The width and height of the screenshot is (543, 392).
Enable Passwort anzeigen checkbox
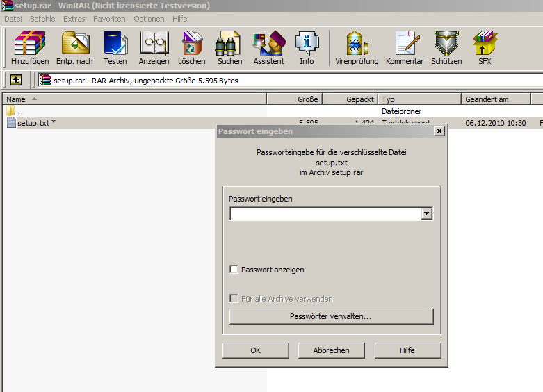[234, 270]
